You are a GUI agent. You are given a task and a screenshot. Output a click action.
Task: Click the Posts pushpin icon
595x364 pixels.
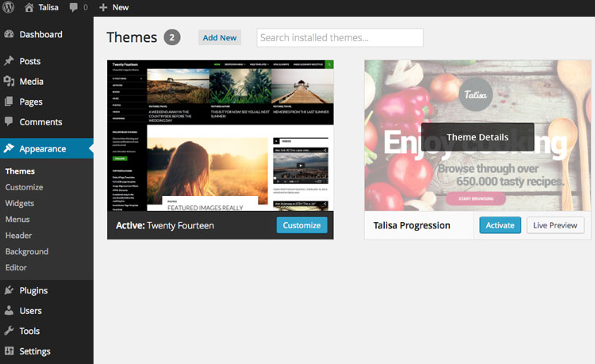(x=9, y=60)
